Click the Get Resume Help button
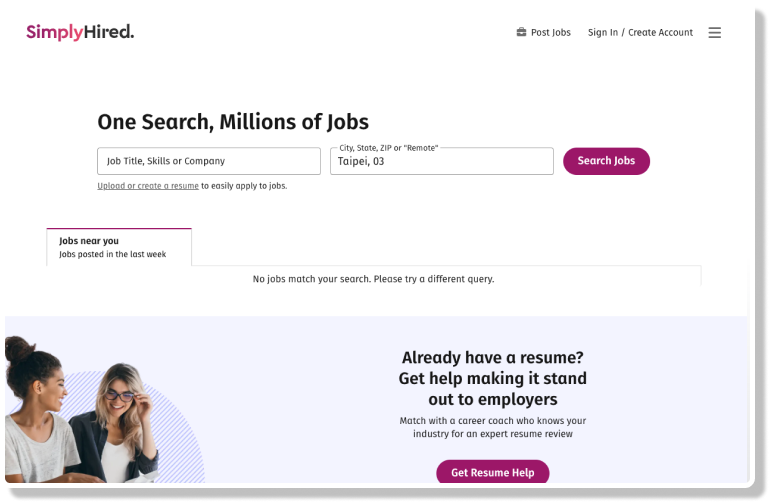769x502 pixels. pyautogui.click(x=492, y=472)
